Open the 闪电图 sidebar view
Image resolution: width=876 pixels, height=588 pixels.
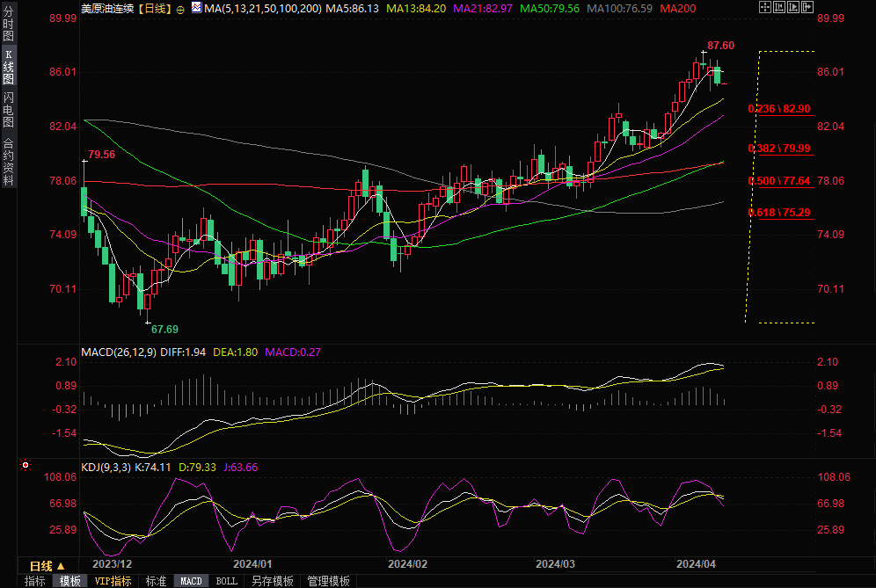(9, 109)
